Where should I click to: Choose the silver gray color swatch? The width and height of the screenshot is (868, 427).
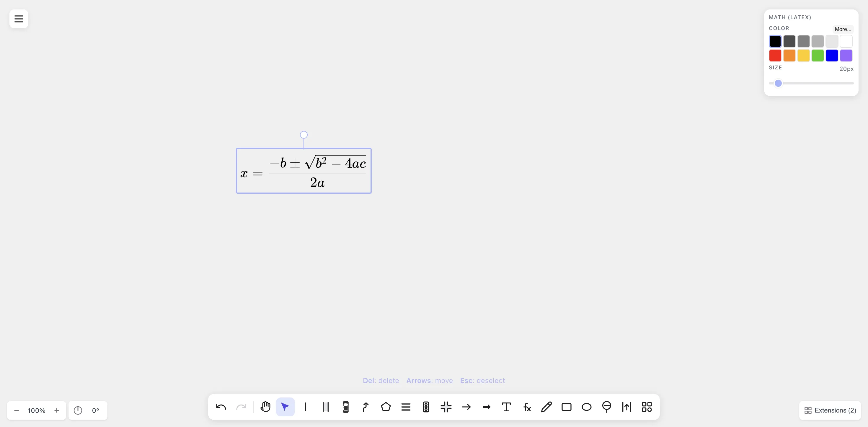click(x=818, y=41)
